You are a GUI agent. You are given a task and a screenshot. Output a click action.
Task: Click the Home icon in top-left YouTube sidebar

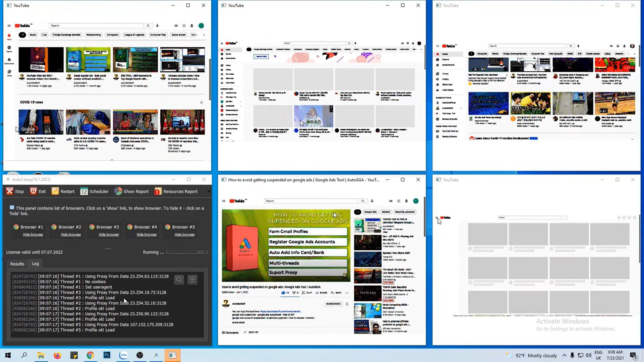point(9,36)
